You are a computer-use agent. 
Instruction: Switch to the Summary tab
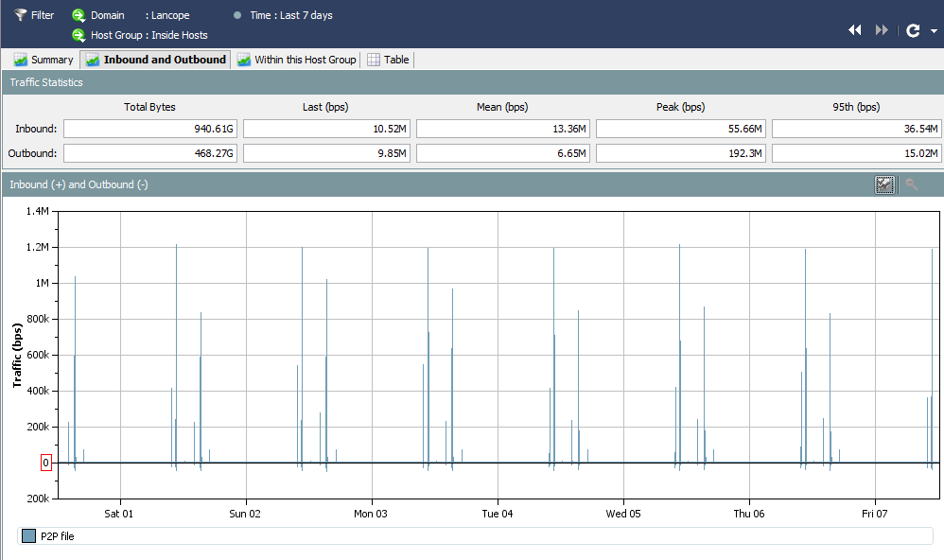pos(44,60)
